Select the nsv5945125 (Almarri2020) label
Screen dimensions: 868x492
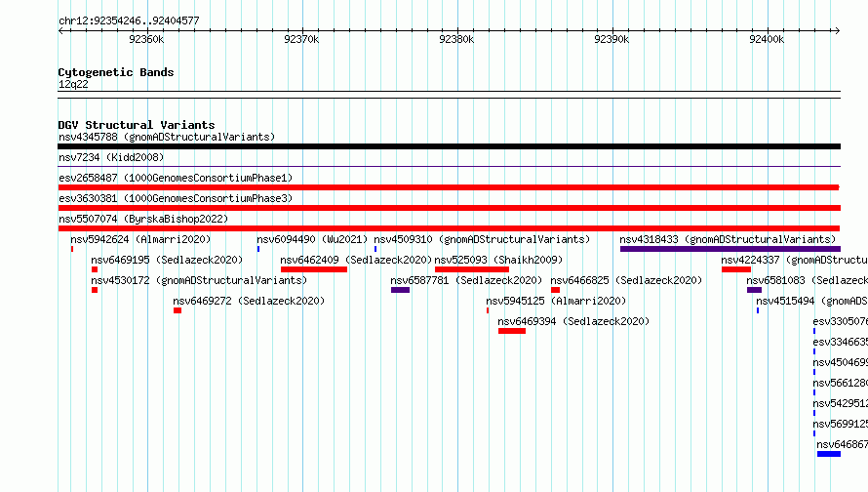point(556,301)
